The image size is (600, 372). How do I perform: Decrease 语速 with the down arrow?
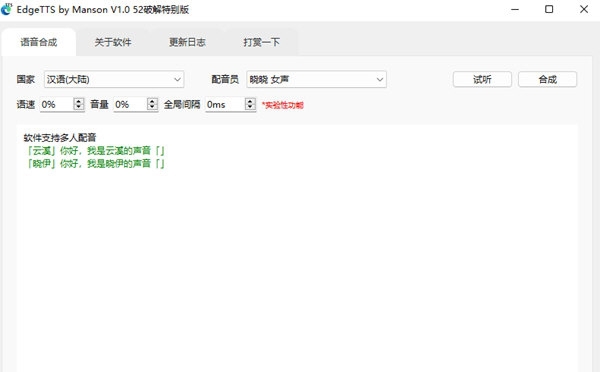coord(79,107)
